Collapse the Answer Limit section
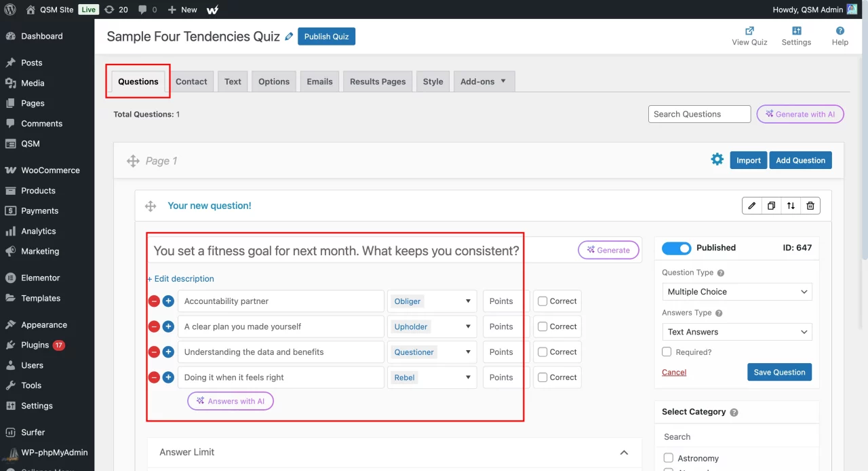 tap(624, 453)
